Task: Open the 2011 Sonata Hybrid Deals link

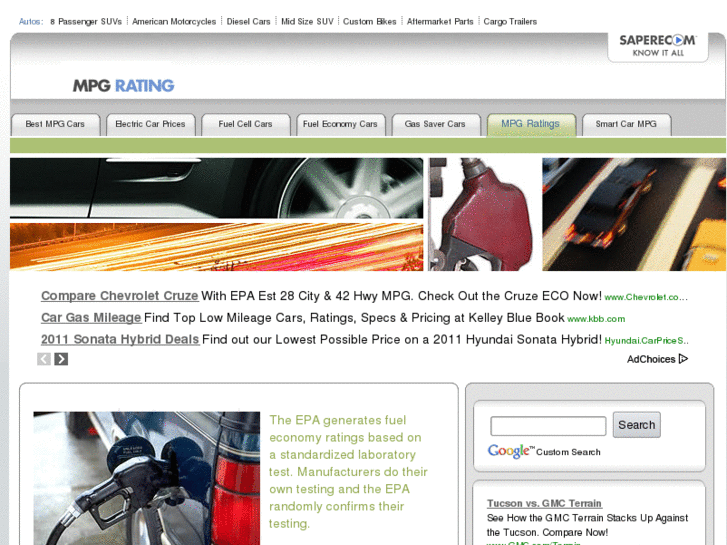Action: [120, 340]
